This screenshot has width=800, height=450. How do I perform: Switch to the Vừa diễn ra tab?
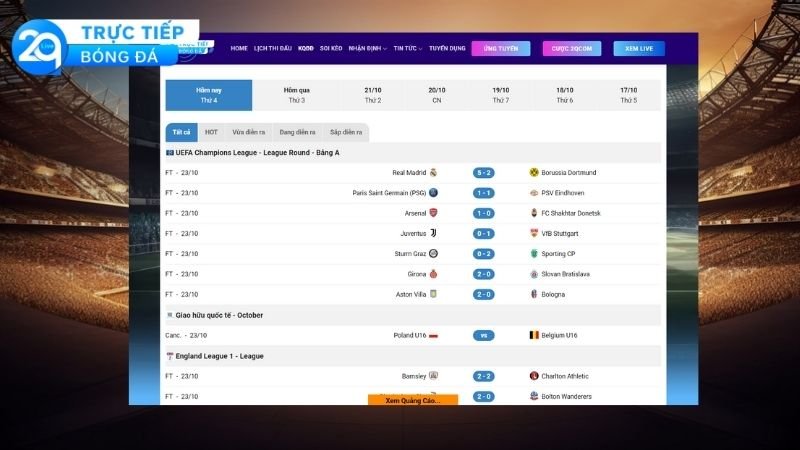pyautogui.click(x=248, y=132)
